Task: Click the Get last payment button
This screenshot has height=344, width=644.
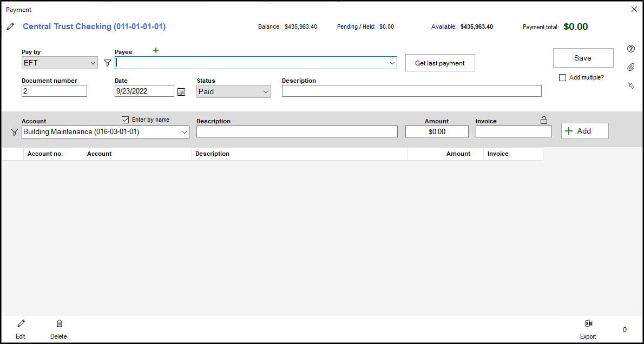Action: point(439,63)
